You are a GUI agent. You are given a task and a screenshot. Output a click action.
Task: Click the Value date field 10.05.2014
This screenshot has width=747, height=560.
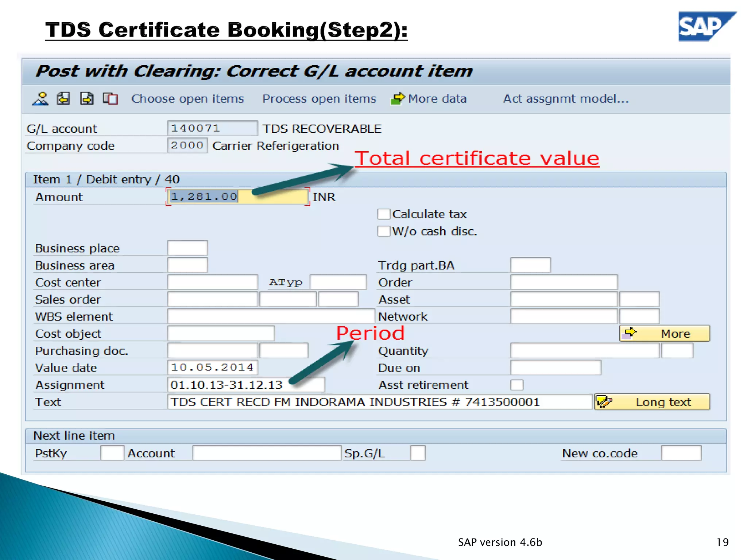click(213, 367)
